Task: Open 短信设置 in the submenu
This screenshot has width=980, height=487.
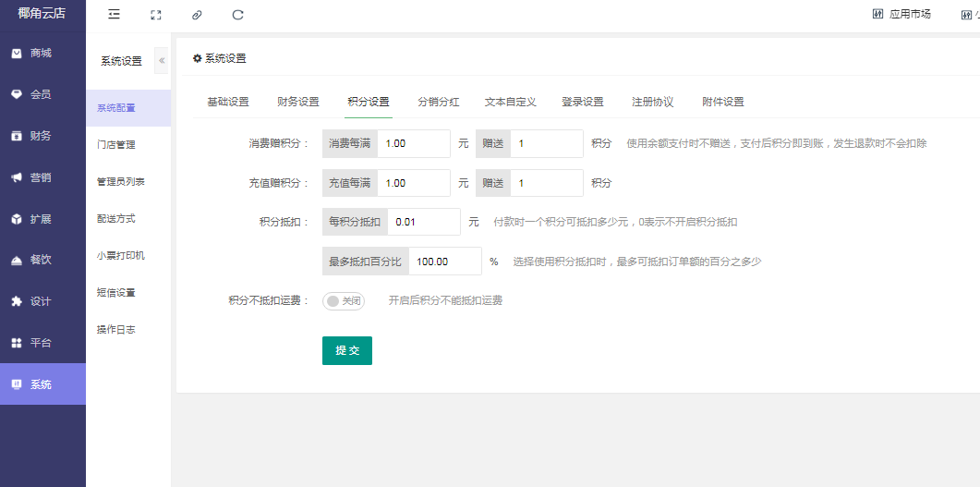Action: (x=128, y=293)
